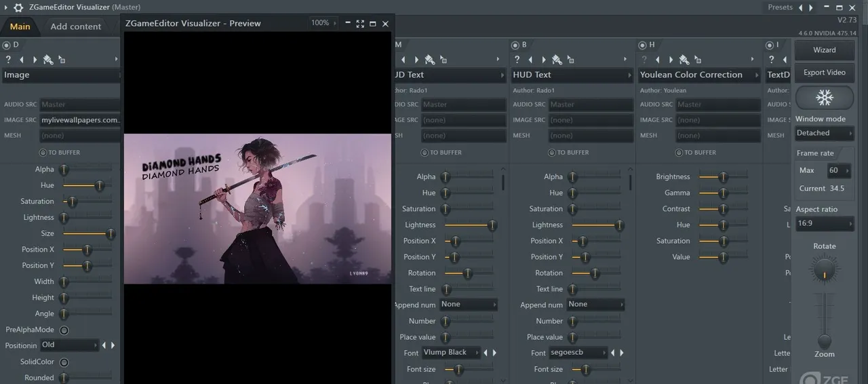Turn the Rotate knob
The width and height of the screenshot is (868, 384).
825,271
